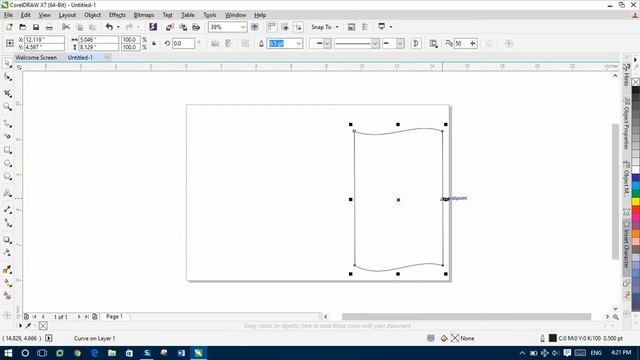Viewport: 640px width, 360px height.
Task: Switch to Untitled-1 document tab
Action: pyautogui.click(x=80, y=58)
